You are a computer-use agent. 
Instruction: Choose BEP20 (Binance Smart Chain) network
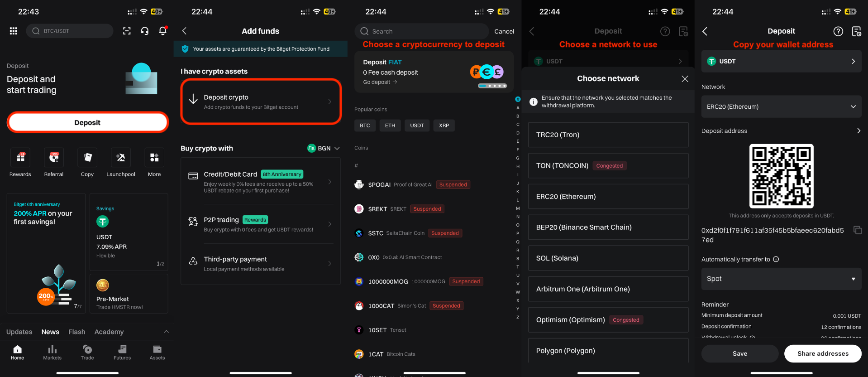point(608,227)
